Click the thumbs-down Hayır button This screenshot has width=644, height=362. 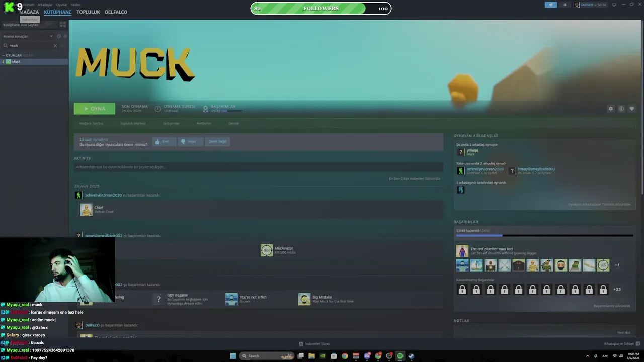(190, 142)
